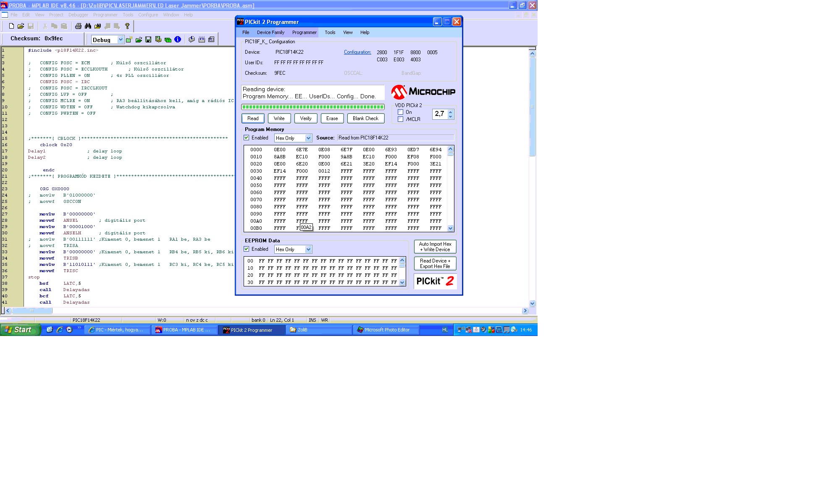Screen dimensions: 840x504
Task: Expand EEPROM Data Hex Only dropdown
Action: [x=308, y=249]
